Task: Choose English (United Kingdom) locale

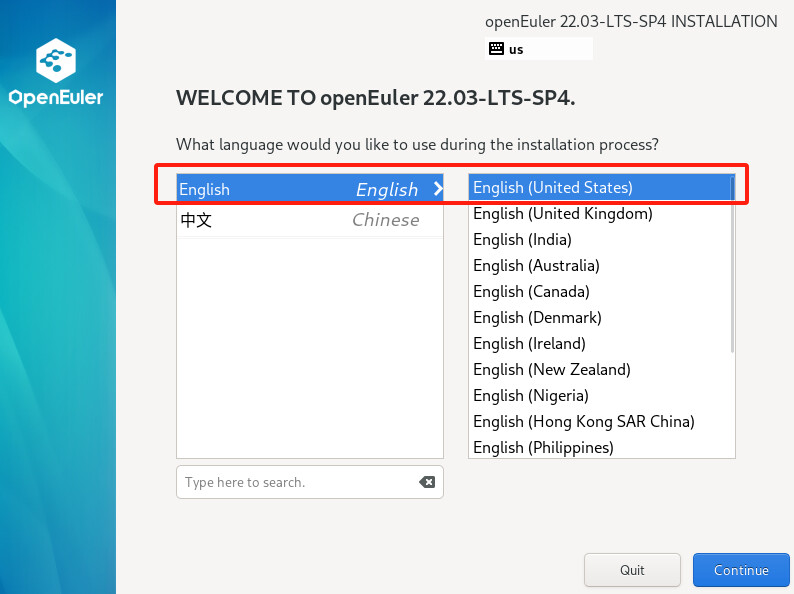Action: tap(600, 214)
